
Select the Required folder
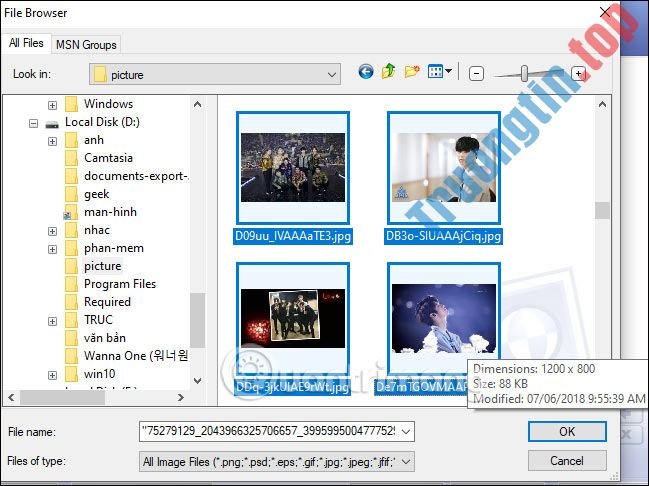pyautogui.click(x=107, y=302)
